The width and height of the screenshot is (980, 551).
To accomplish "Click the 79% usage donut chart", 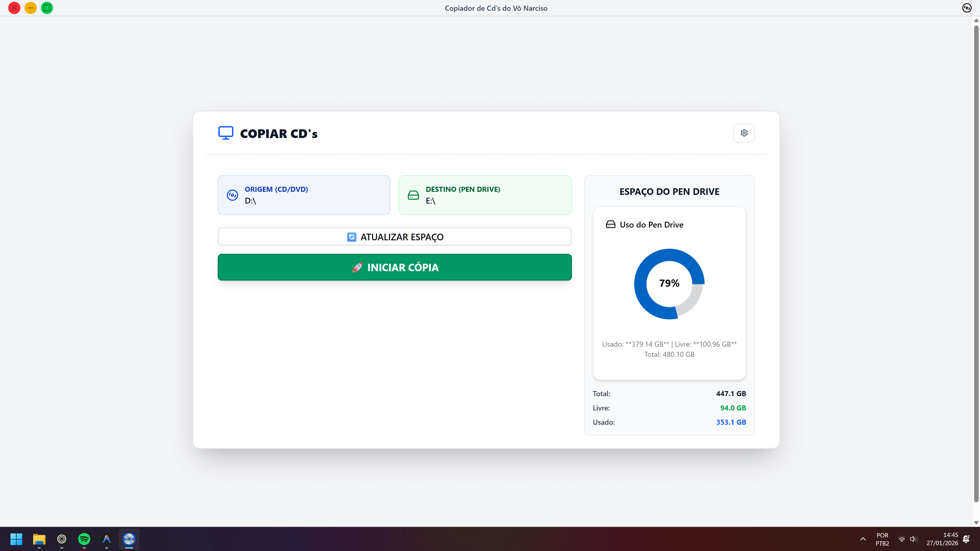I will [669, 284].
